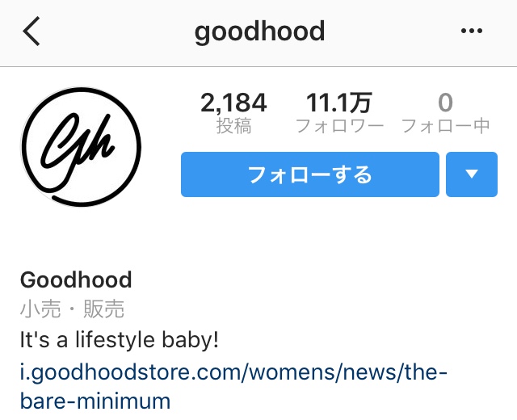Viewport: 517px width, 420px height.
Task: Select the bold Goodhood display name
Action: pos(76,279)
